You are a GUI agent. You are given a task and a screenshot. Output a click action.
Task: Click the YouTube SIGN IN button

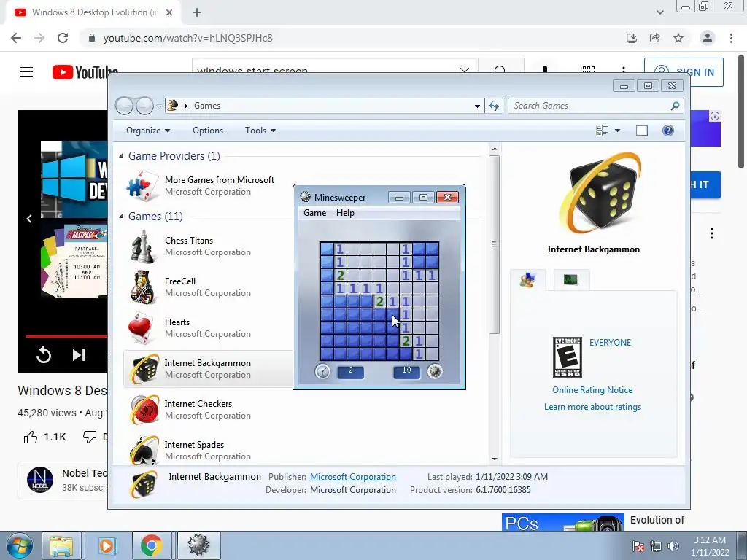pyautogui.click(x=684, y=72)
